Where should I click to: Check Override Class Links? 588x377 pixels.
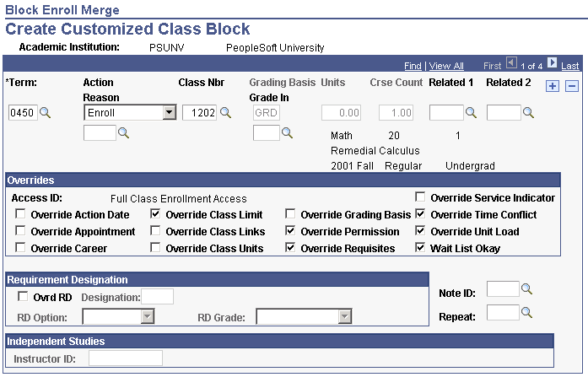click(155, 230)
